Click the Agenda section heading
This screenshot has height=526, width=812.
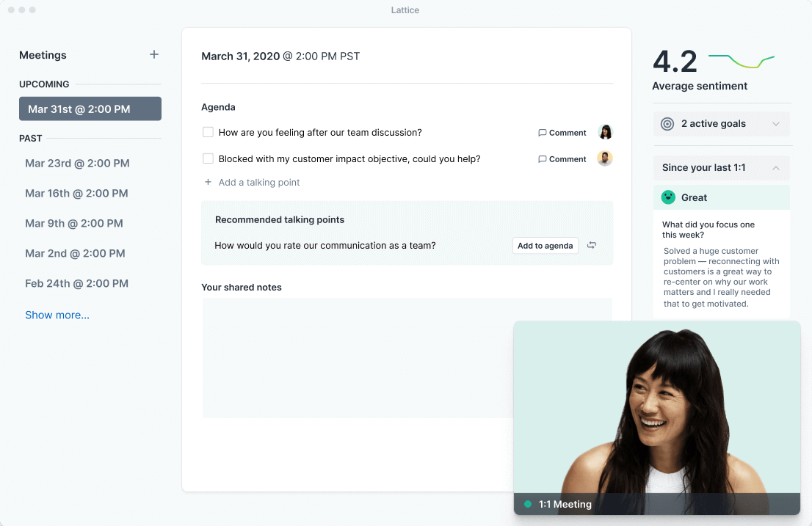[x=218, y=107]
